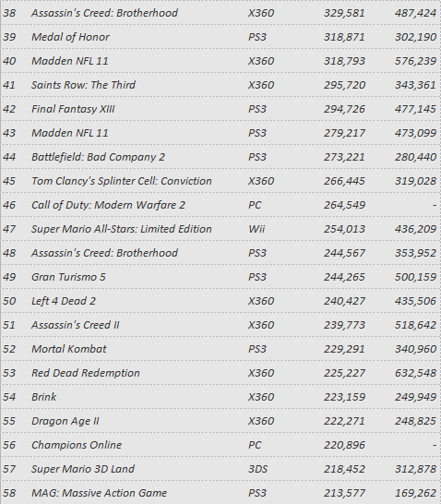
Task: Select the Medal of Honor row title
Action: pyautogui.click(x=70, y=37)
